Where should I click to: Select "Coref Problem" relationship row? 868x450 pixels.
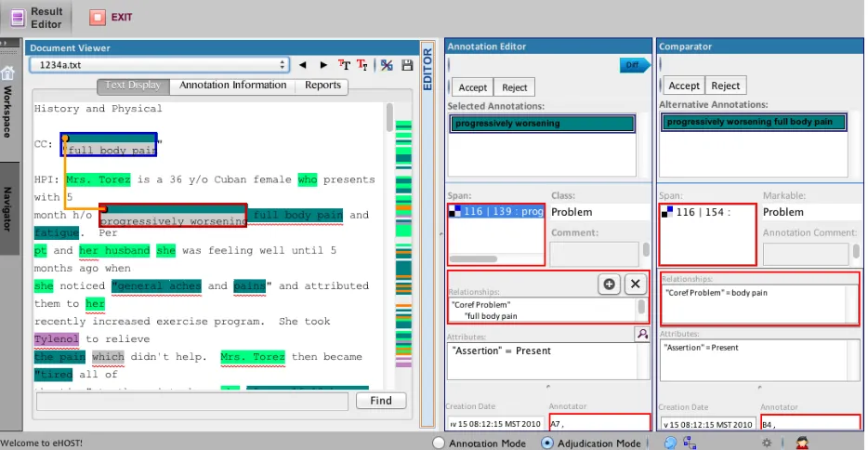(481, 304)
